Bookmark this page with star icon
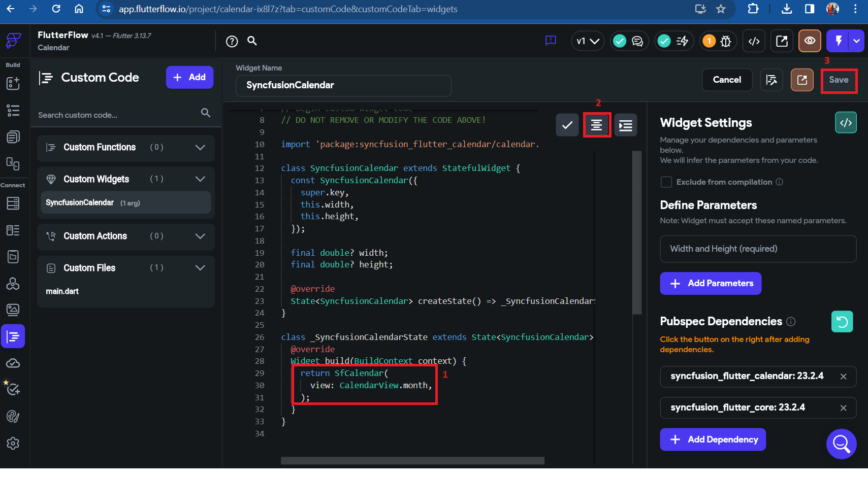868x478 pixels. coord(721,9)
